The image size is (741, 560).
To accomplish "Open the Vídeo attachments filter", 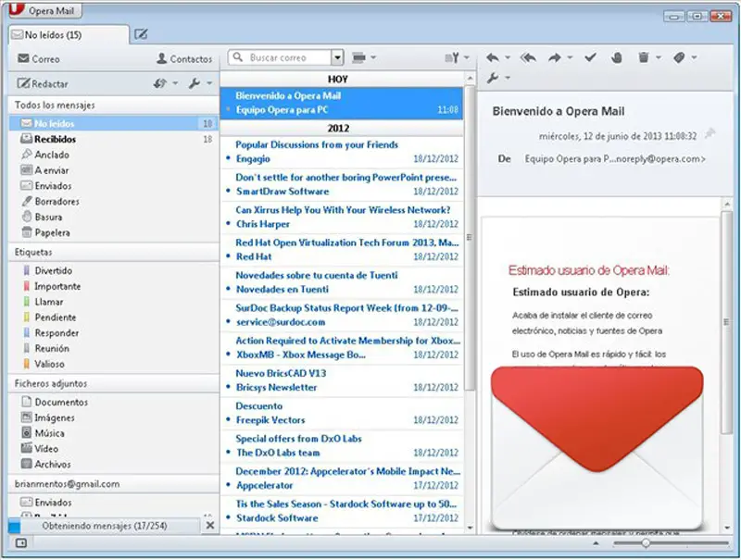I will point(113,449).
